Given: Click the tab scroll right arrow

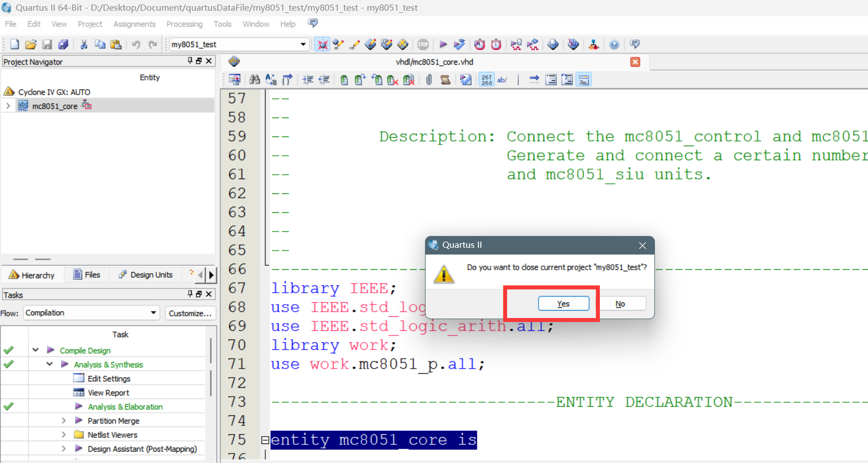Looking at the screenshot, I should 211,275.
